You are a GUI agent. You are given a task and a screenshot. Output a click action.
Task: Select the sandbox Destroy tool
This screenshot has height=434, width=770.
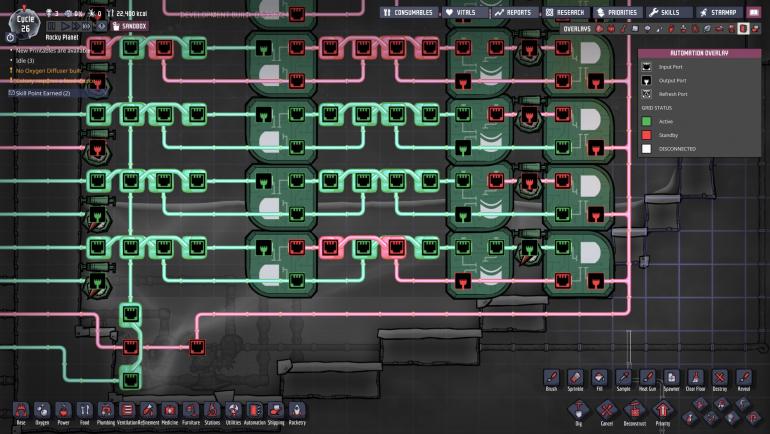pos(719,380)
